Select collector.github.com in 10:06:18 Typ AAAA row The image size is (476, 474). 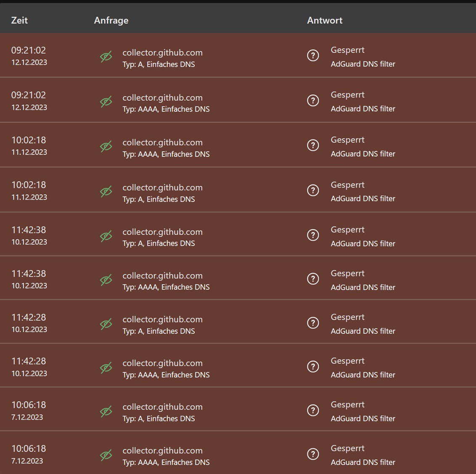[x=162, y=450]
